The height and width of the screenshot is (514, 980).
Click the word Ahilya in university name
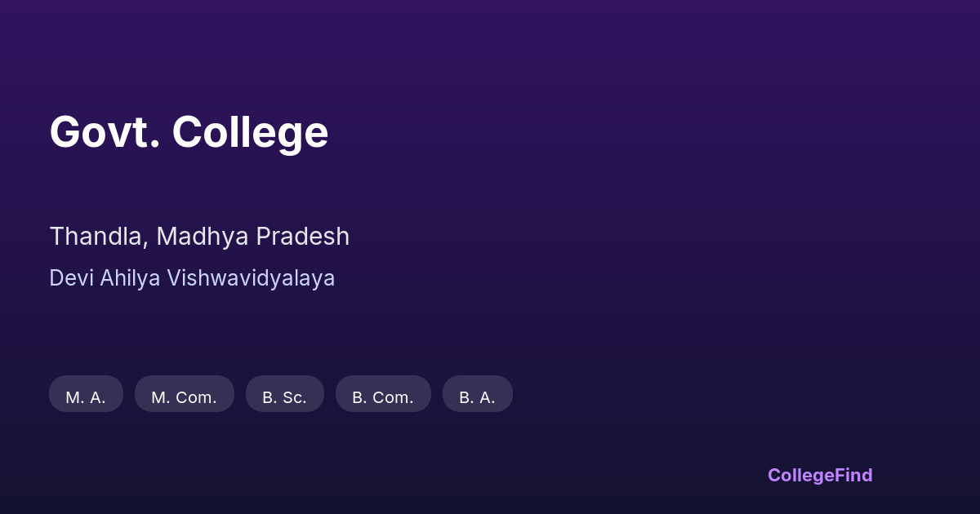point(131,278)
